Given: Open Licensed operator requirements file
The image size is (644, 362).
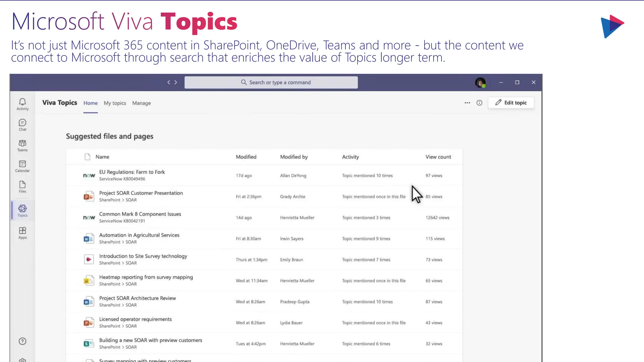Looking at the screenshot, I should [x=135, y=319].
